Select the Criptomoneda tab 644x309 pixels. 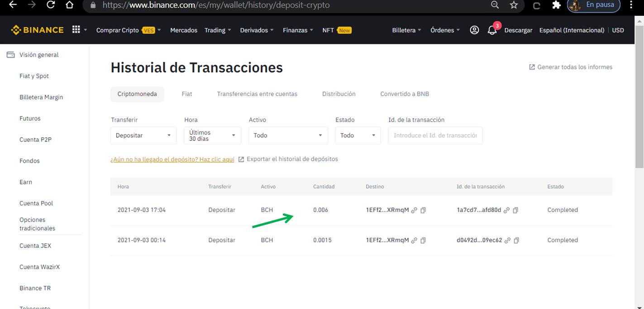[137, 94]
